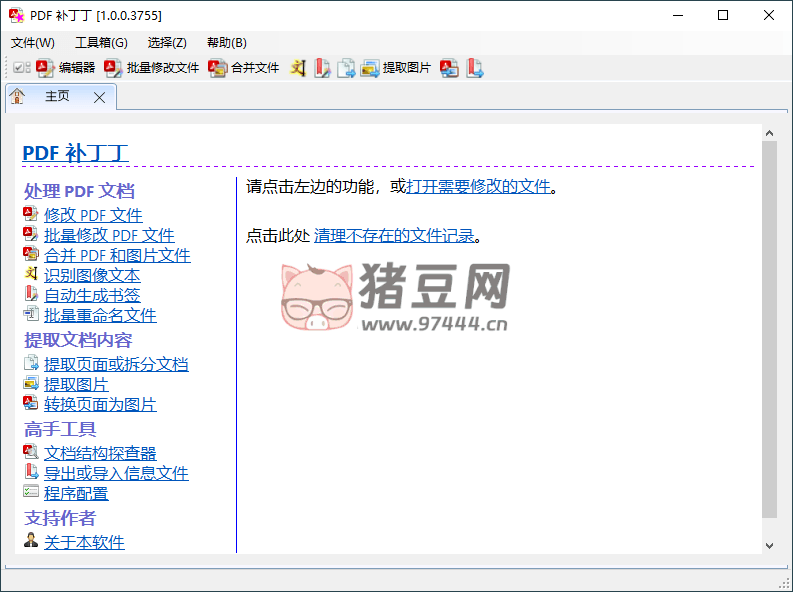
Task: Click the convert pages to images toolbar icon
Action: tap(450, 68)
